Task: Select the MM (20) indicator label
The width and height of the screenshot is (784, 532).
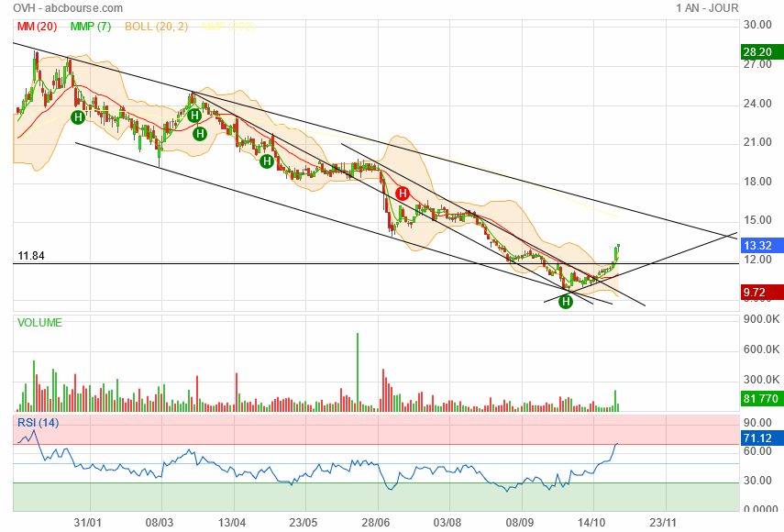Action: click(x=37, y=27)
